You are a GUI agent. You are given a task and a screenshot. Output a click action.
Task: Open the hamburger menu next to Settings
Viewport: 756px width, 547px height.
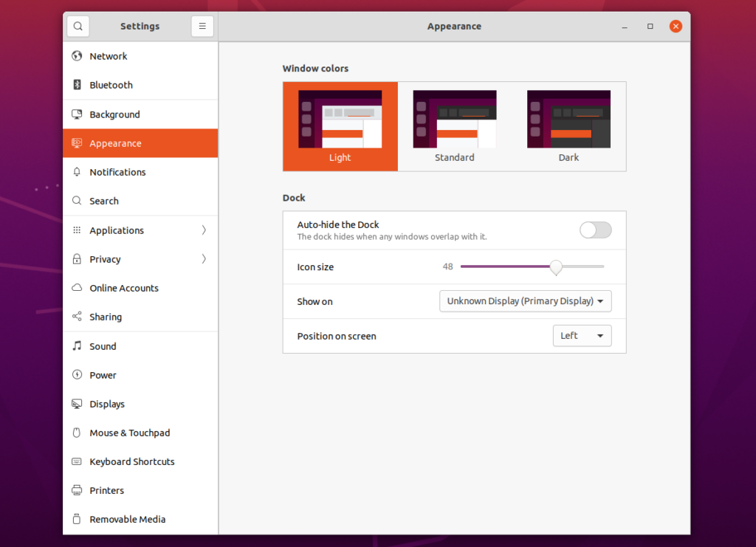(202, 26)
